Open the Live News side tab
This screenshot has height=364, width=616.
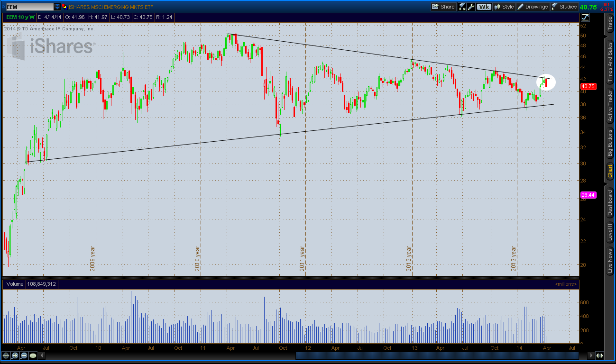(610, 262)
